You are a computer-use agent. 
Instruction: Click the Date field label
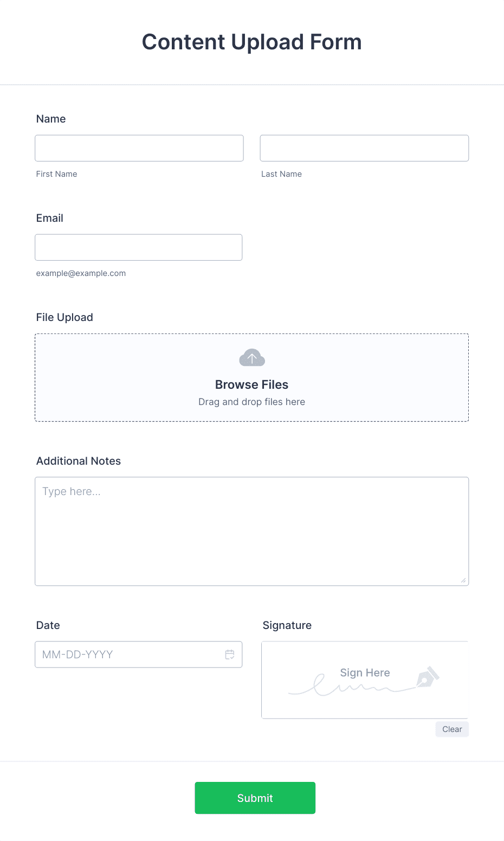click(x=48, y=625)
